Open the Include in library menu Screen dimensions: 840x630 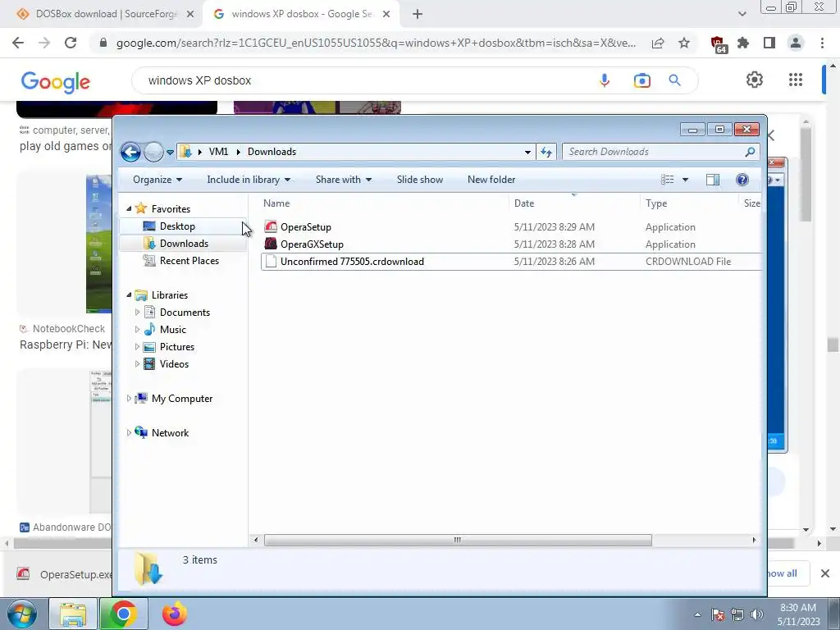pyautogui.click(x=249, y=180)
